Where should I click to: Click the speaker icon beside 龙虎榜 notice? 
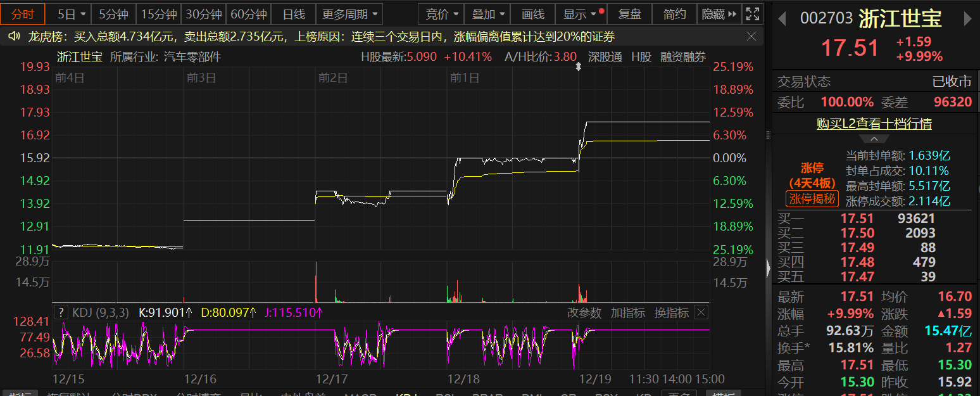pos(14,37)
